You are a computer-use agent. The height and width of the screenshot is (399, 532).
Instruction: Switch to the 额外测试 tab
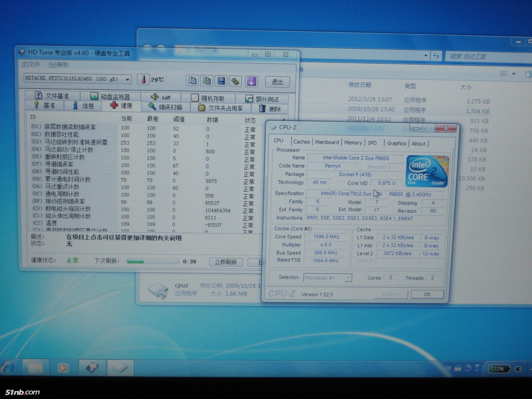point(262,99)
